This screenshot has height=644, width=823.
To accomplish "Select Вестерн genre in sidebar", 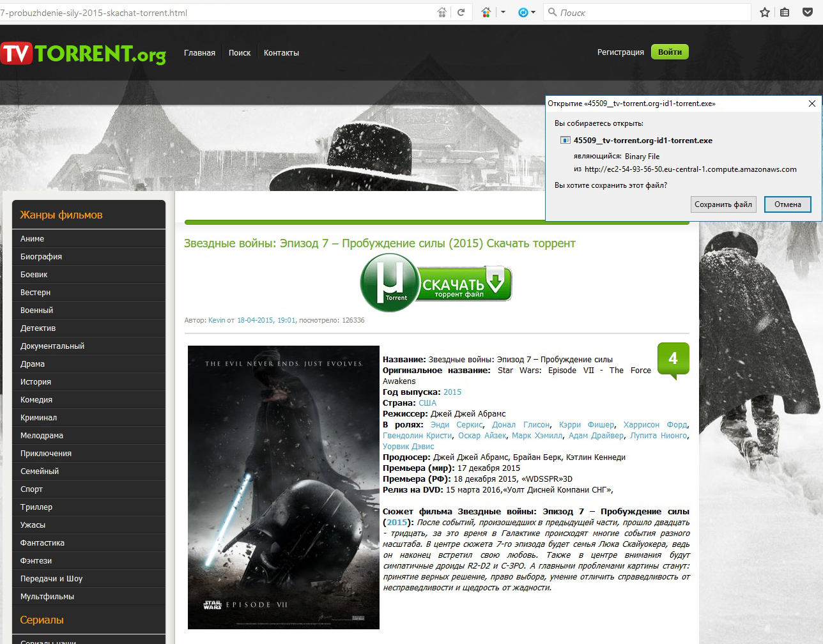I will pos(89,292).
